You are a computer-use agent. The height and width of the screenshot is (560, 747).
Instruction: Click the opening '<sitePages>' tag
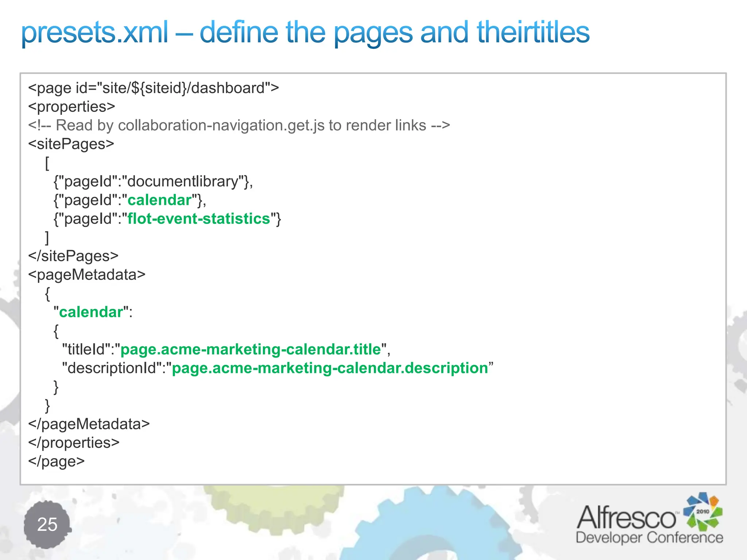point(71,144)
